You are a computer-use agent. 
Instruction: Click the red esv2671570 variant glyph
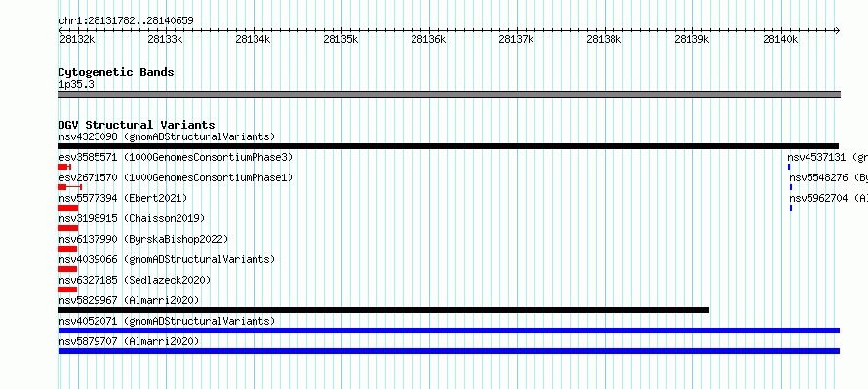[70, 187]
